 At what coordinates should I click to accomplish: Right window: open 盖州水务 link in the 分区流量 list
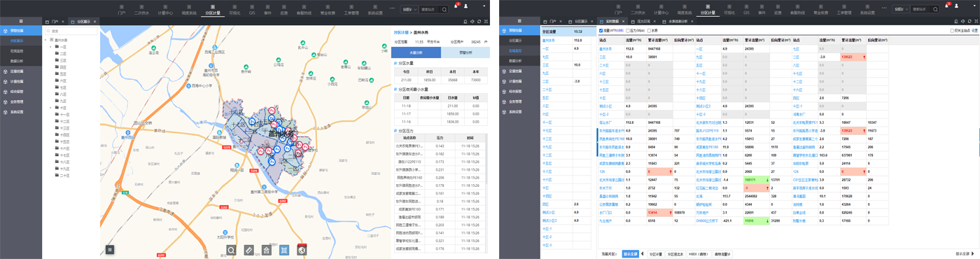pyautogui.click(x=549, y=41)
